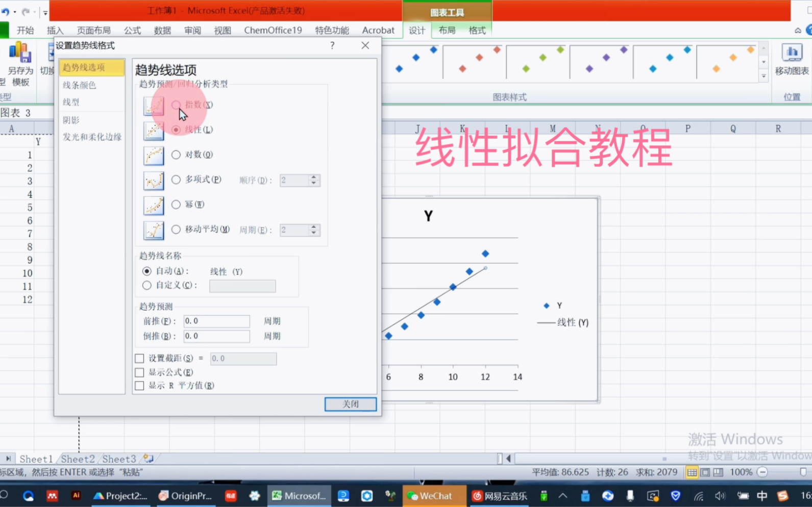Show hidden system tray icons chevron
812x507 pixels.
tap(563, 495)
